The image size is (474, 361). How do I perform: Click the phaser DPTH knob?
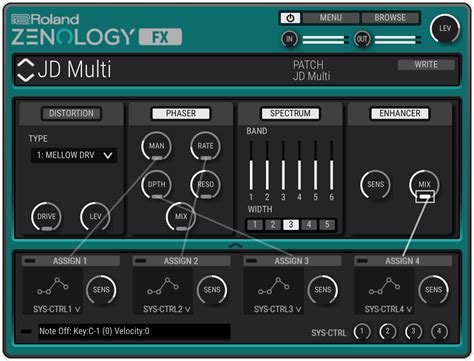(156, 184)
